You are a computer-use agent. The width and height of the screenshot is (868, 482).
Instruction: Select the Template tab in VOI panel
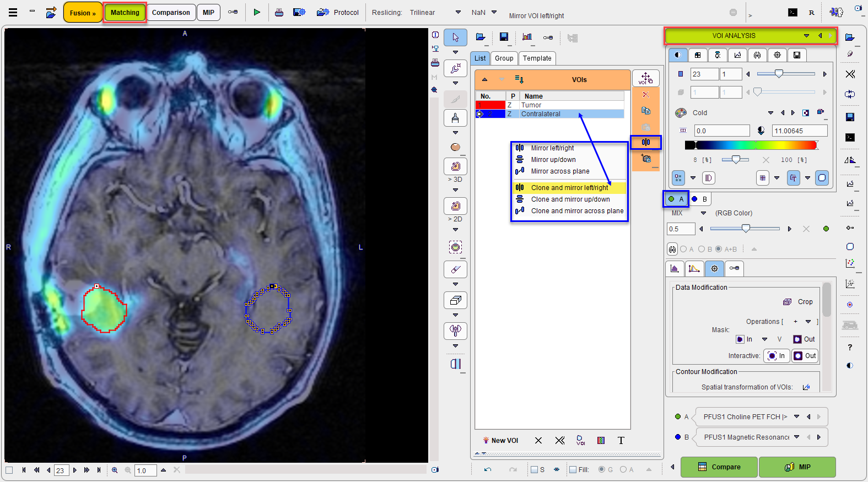(x=537, y=58)
